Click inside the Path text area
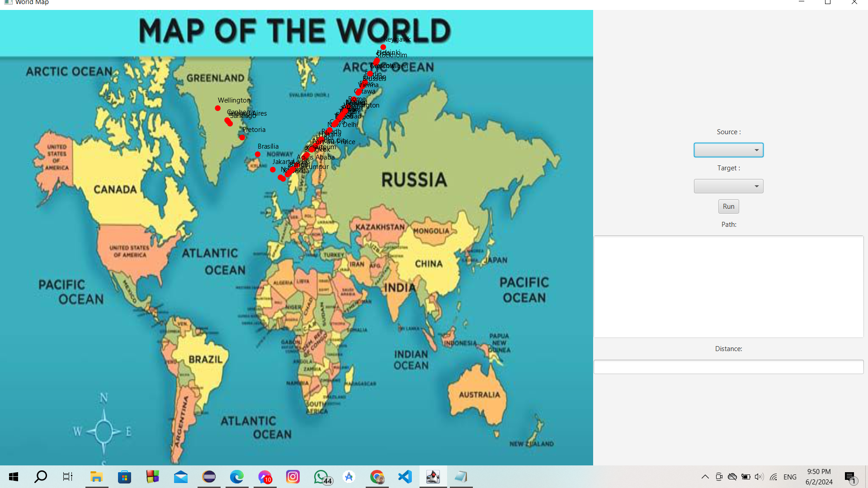 [728, 286]
